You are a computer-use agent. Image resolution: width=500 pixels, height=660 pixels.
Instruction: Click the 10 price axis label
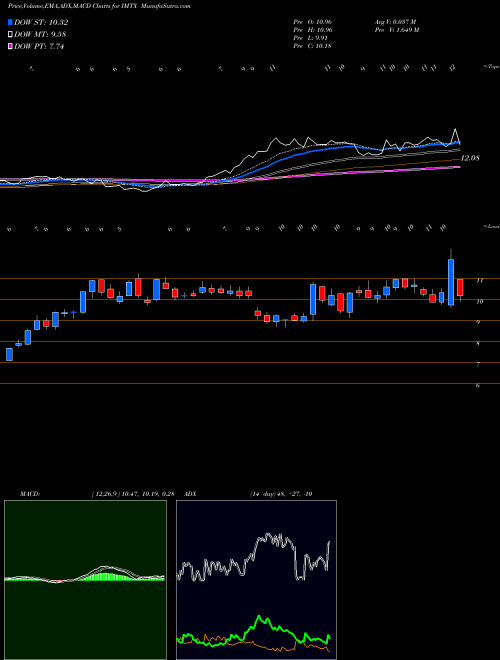point(479,301)
